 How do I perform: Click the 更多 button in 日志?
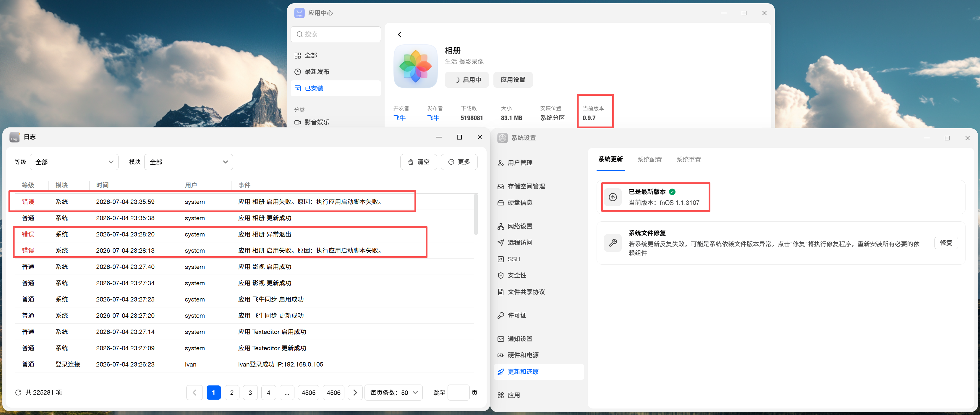(459, 162)
